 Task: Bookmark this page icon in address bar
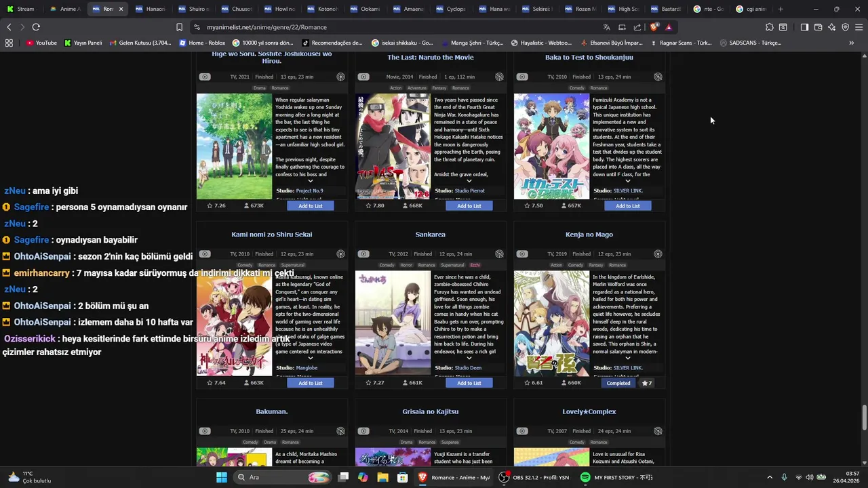tap(179, 27)
